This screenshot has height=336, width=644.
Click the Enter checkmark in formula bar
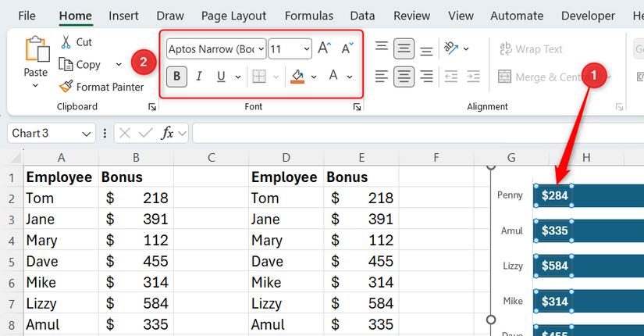(145, 133)
